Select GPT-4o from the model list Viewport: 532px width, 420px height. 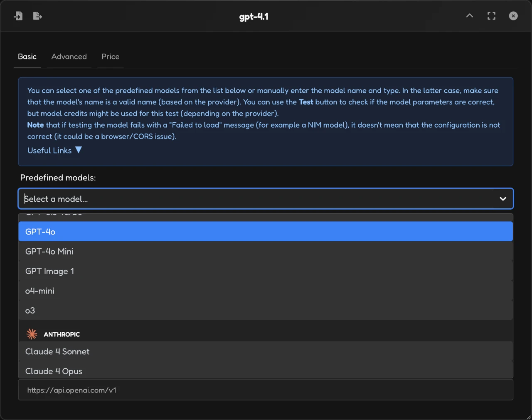pyautogui.click(x=266, y=232)
